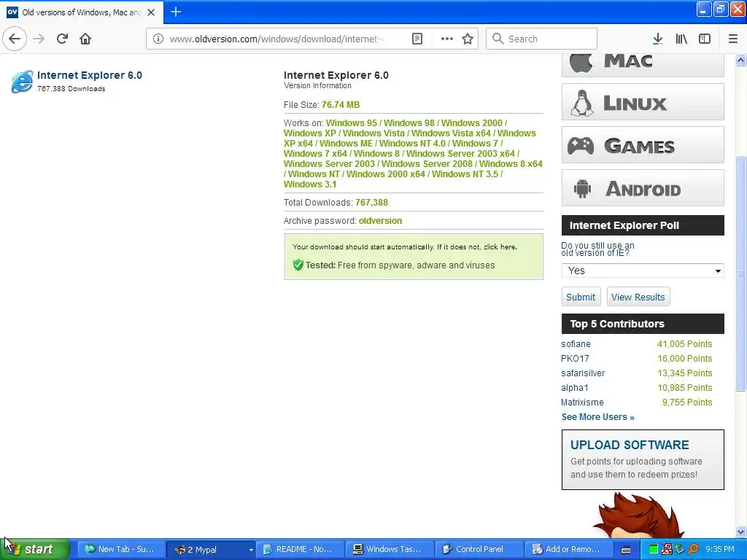The image size is (747, 560).
Task: Open contributor safarisilver profile
Action: coord(583,373)
